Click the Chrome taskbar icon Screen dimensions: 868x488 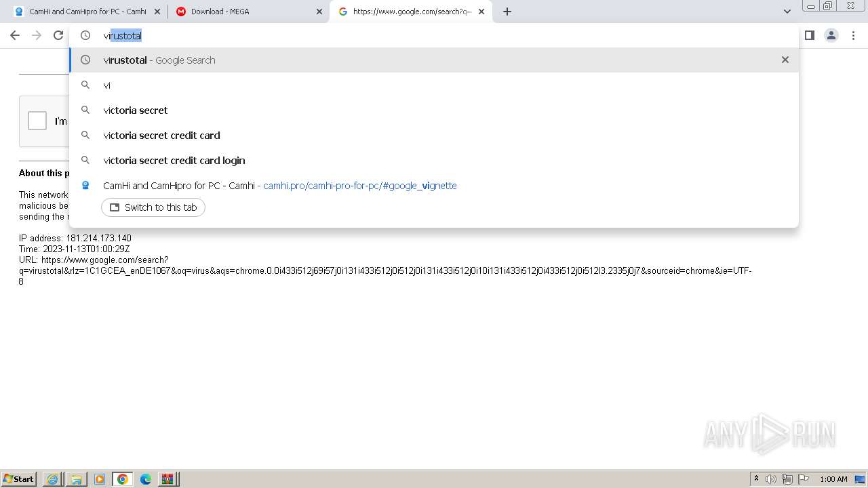(x=122, y=479)
